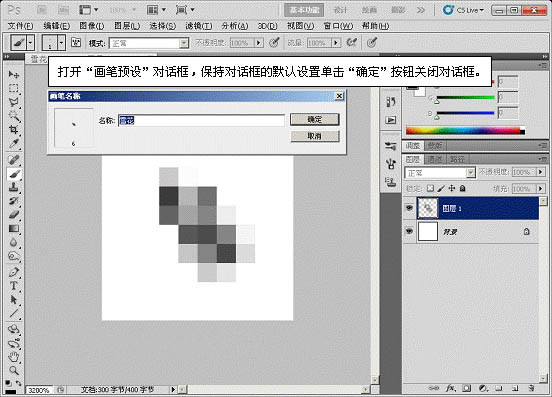Open the 编辑(E) menu

[57, 26]
